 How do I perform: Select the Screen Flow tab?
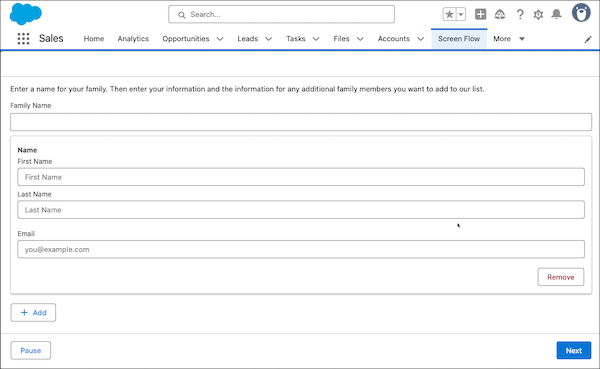pyautogui.click(x=459, y=39)
